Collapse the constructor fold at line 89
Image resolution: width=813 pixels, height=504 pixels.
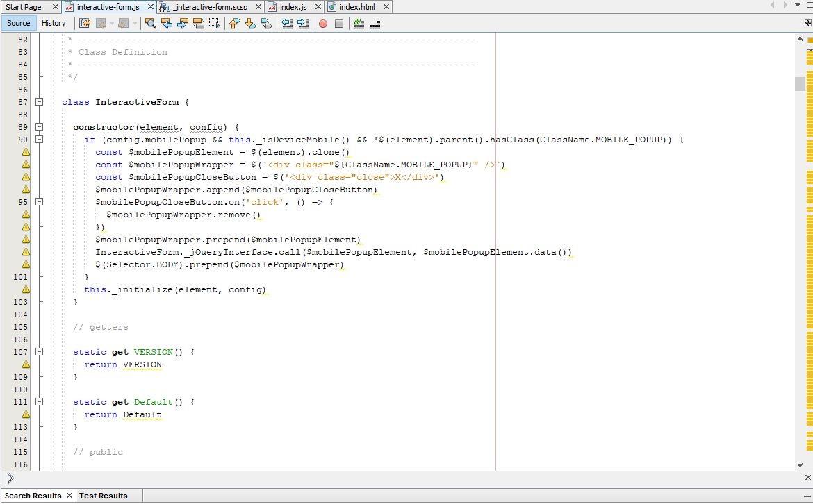pos(40,127)
